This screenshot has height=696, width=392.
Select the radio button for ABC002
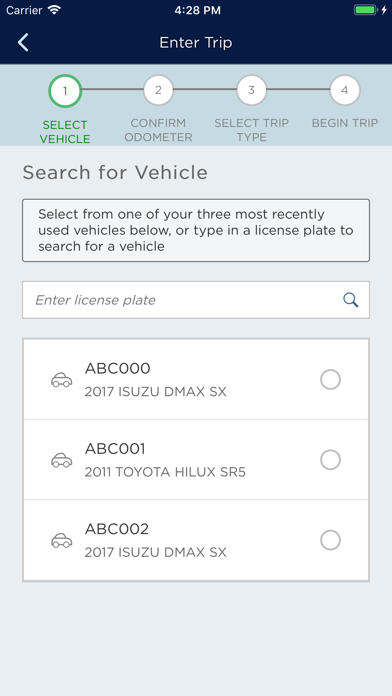click(x=330, y=540)
